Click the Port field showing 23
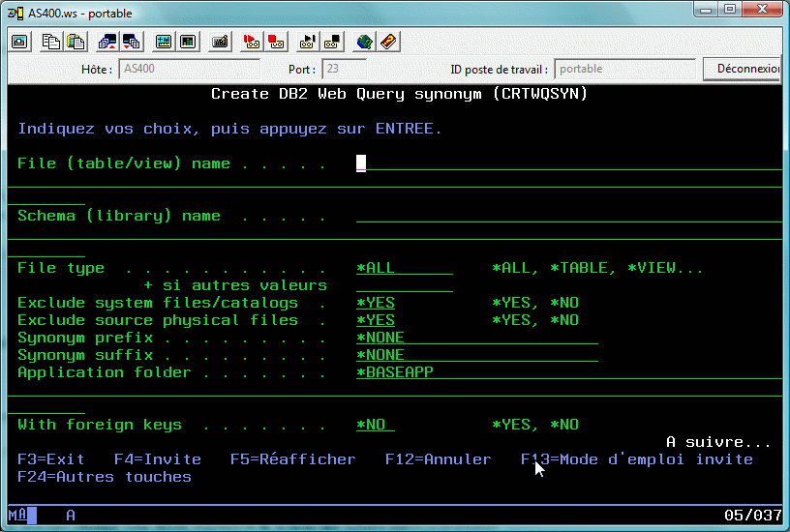The image size is (790, 532). pos(344,69)
